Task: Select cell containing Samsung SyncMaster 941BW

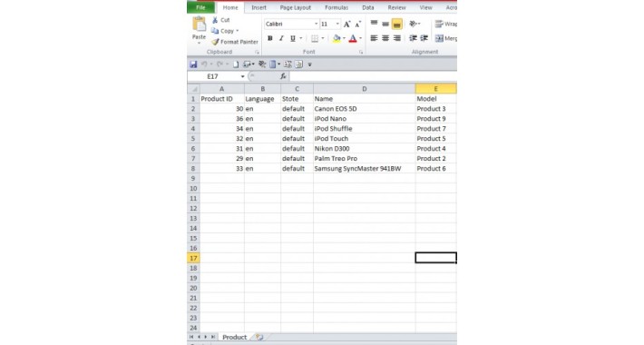Action: point(364,168)
